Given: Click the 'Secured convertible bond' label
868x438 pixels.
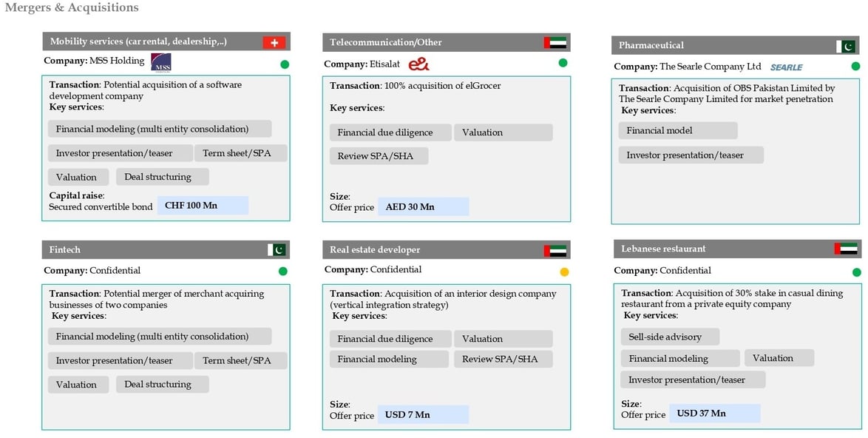Looking at the screenshot, I should [101, 207].
